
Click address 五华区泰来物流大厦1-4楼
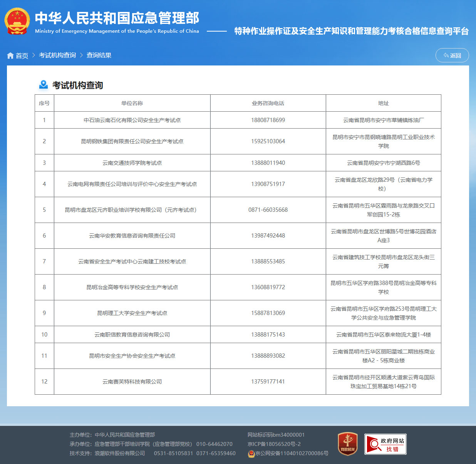[384, 335]
